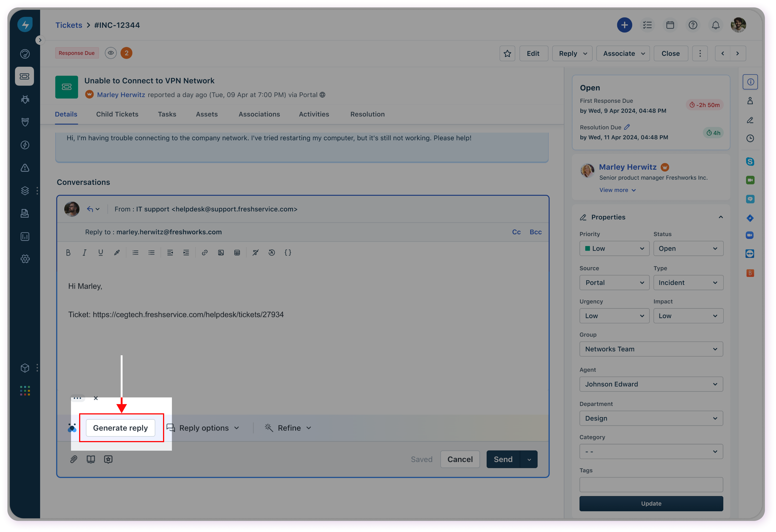Image resolution: width=776 pixels, height=532 pixels.
Task: Switch to the Child Tickets tab
Action: pos(117,114)
